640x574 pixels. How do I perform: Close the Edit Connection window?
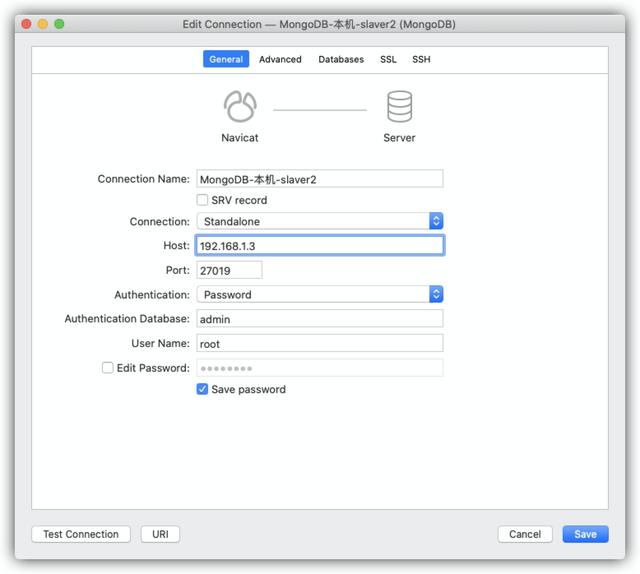pos(27,24)
